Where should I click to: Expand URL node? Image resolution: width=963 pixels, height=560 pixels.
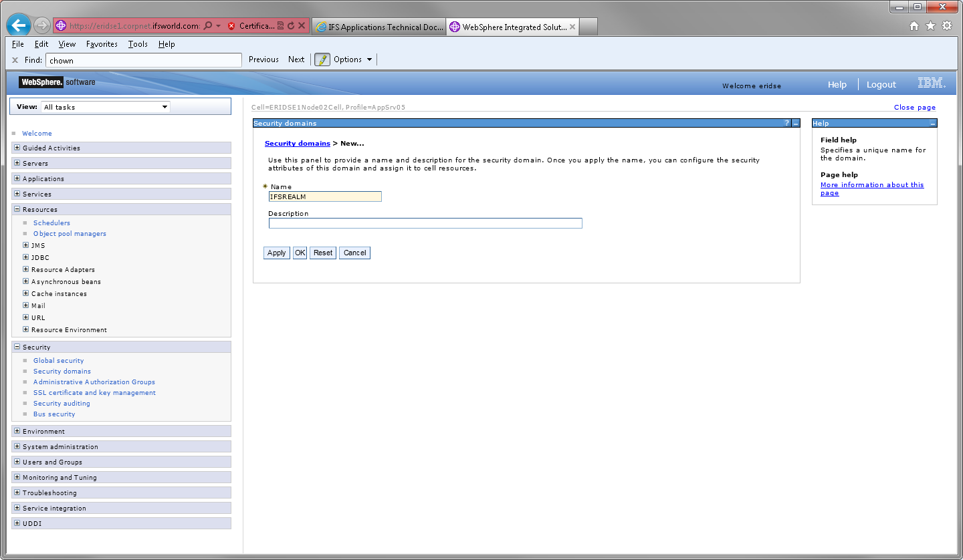pos(26,317)
